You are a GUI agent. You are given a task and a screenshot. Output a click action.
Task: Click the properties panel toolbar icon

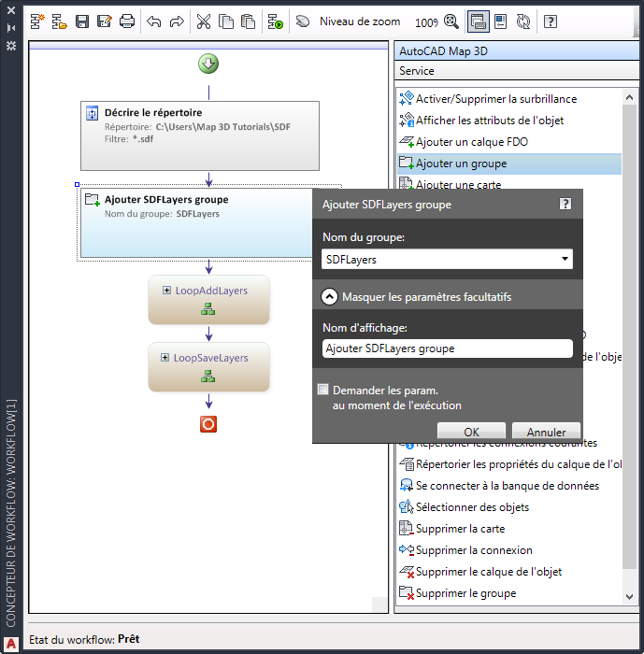coord(500,21)
